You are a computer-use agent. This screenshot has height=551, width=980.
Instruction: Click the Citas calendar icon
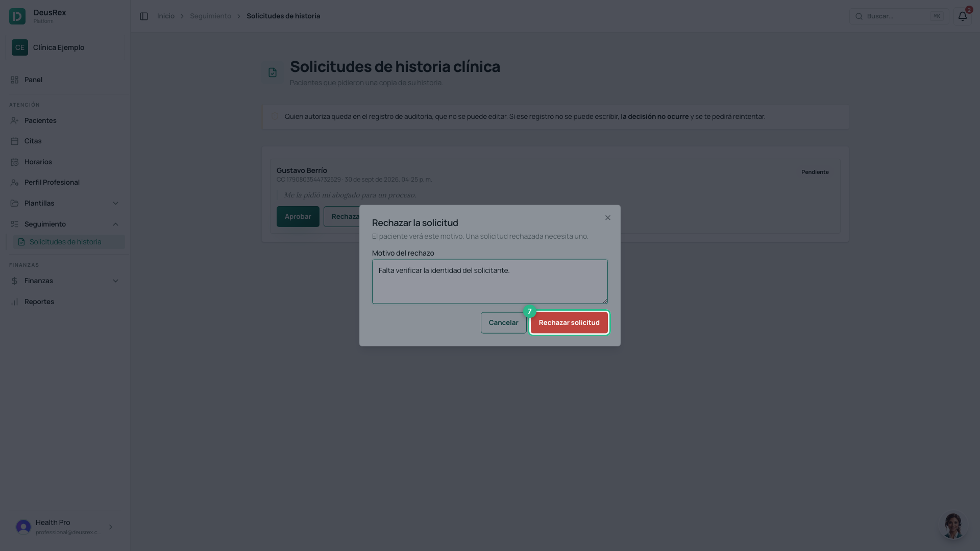[x=14, y=141]
